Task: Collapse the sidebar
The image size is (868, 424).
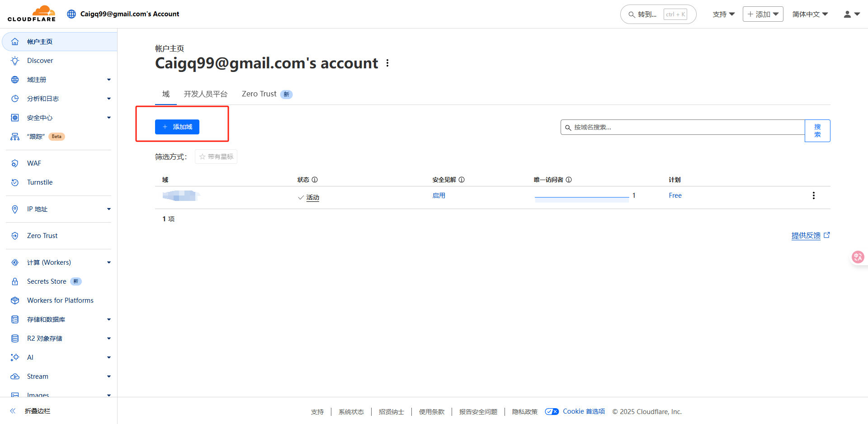Action: tap(13, 411)
